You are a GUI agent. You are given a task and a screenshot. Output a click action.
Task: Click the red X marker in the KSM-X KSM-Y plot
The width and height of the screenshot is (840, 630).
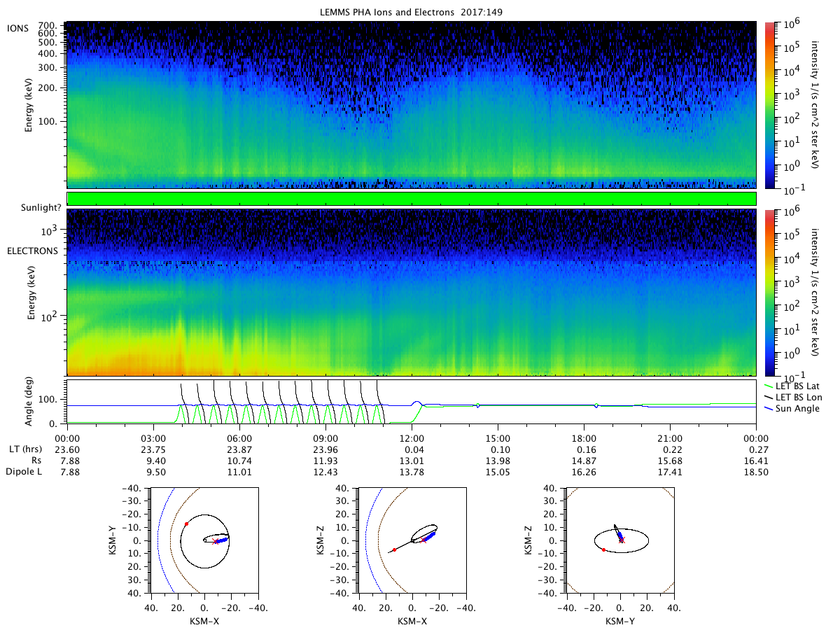(x=215, y=541)
